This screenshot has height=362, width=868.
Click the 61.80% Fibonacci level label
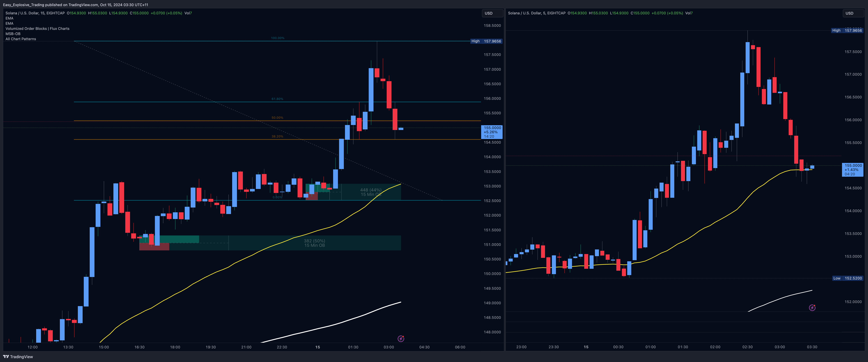(x=277, y=99)
